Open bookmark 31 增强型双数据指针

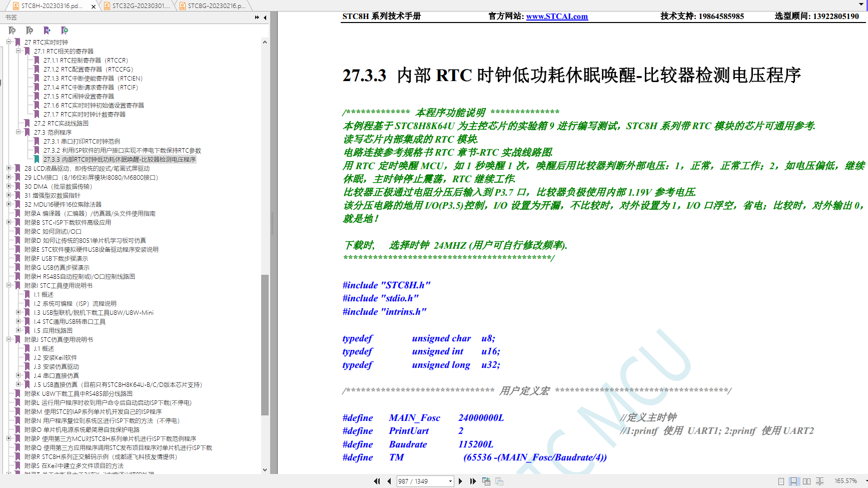coord(53,196)
